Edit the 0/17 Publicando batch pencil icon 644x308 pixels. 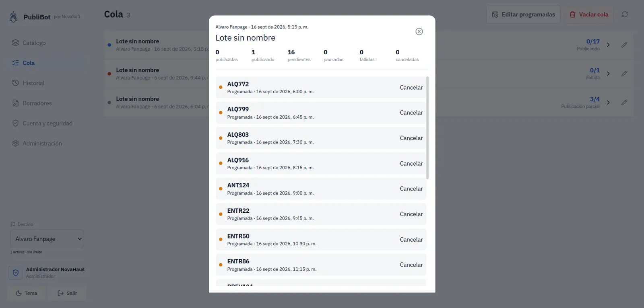[x=624, y=45]
